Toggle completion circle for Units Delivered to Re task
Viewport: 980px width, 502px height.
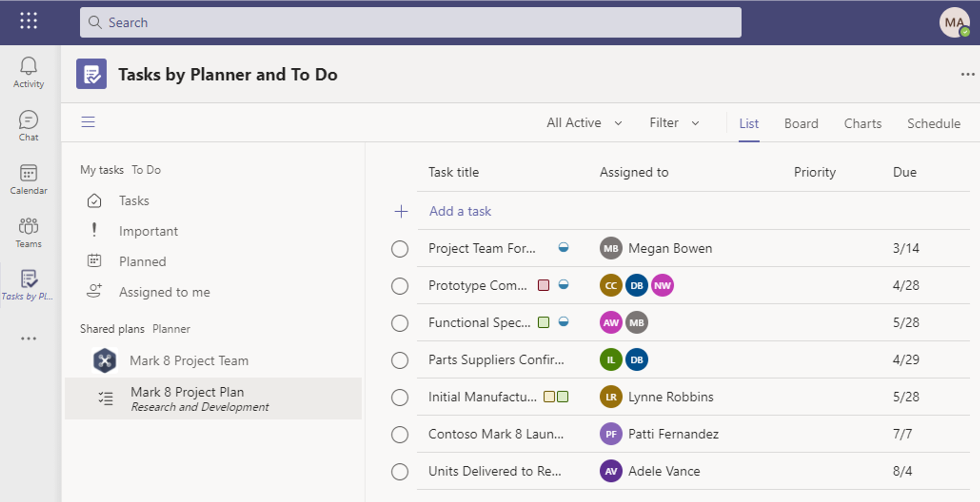(400, 469)
